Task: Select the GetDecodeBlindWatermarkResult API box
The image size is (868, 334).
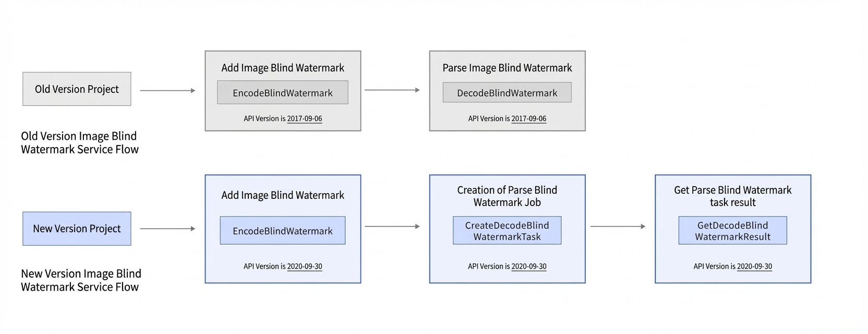Action: [733, 231]
